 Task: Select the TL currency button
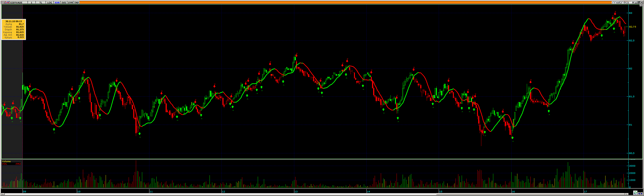pyautogui.click(x=41, y=2)
